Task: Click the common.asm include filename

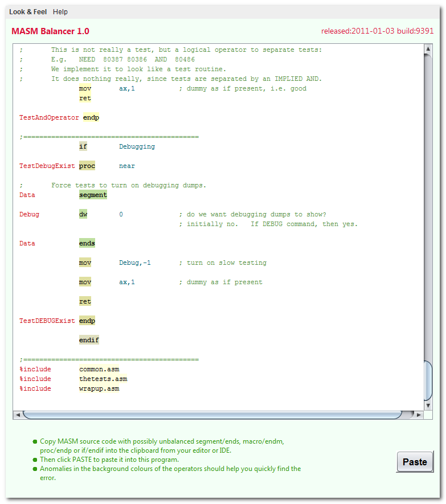Action: pos(99,370)
